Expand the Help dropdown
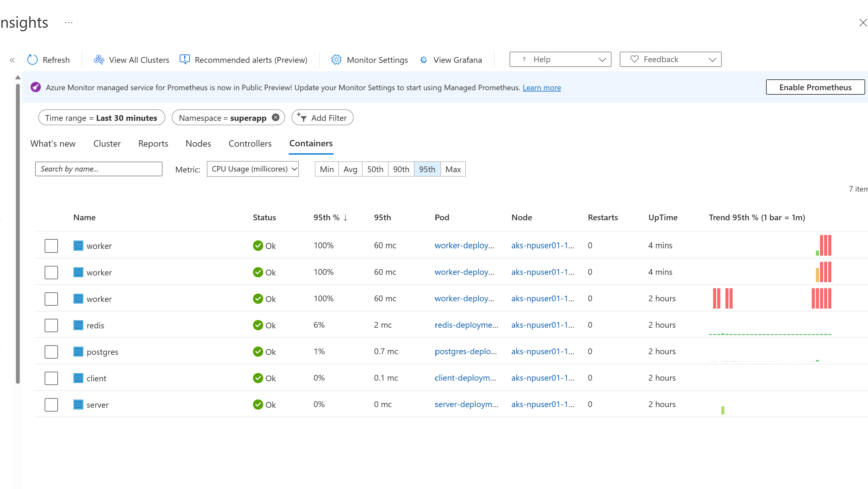868x489 pixels. click(560, 59)
